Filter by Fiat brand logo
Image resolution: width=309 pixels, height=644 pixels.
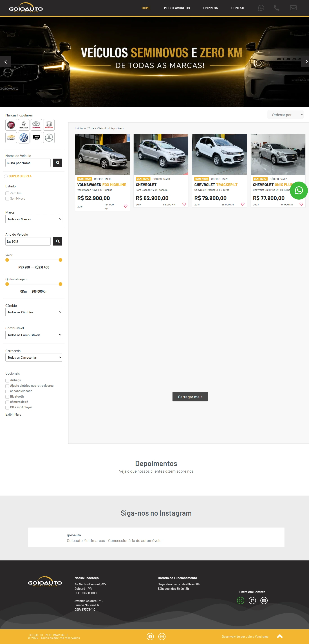coord(11,125)
